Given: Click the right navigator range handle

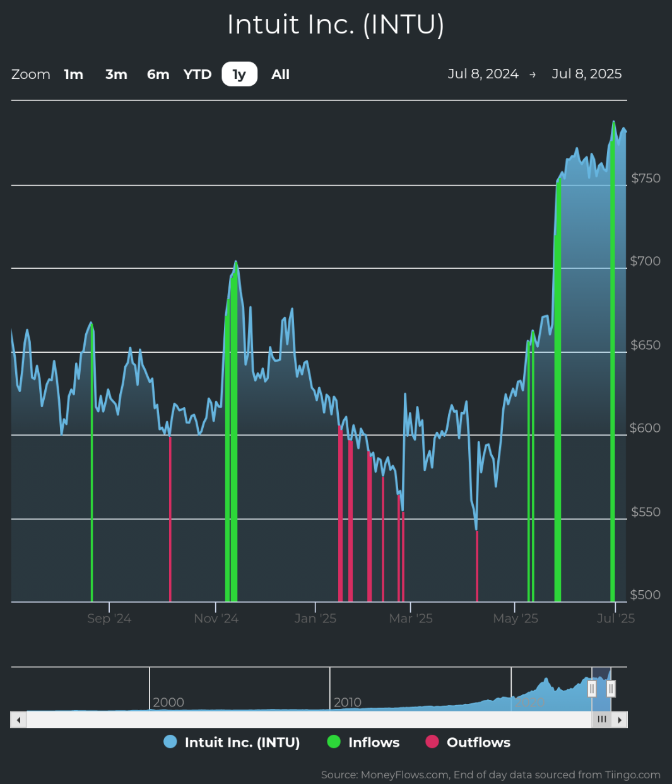Looking at the screenshot, I should (x=611, y=688).
